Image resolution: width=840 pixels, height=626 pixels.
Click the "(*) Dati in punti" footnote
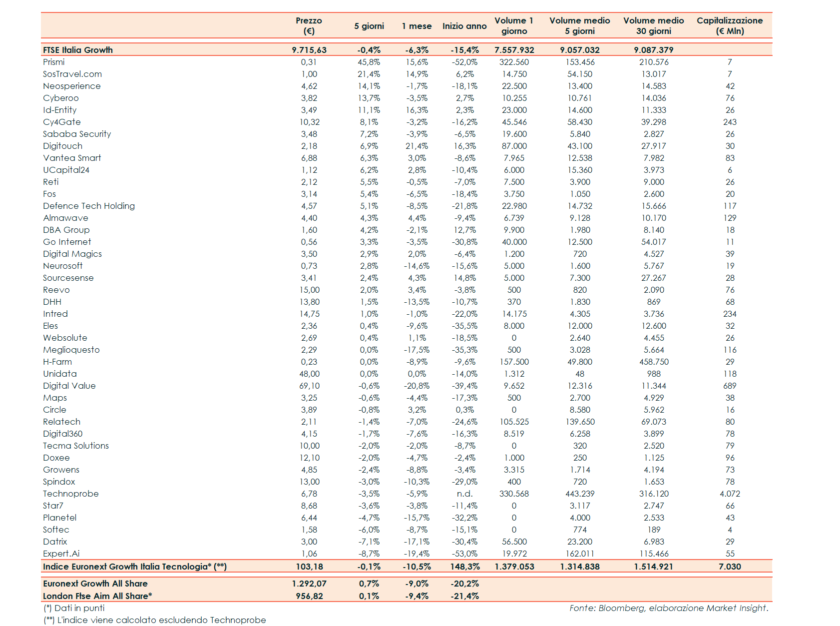pyautogui.click(x=74, y=608)
